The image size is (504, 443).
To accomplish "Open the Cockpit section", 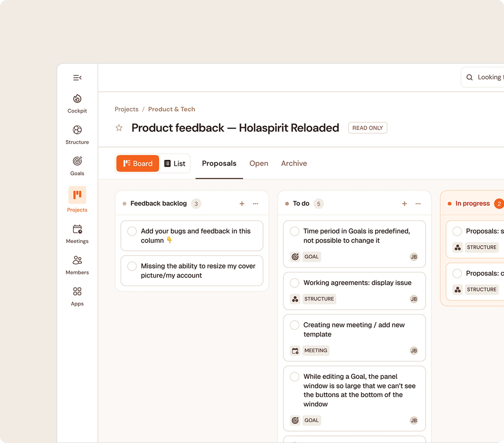I will [77, 104].
